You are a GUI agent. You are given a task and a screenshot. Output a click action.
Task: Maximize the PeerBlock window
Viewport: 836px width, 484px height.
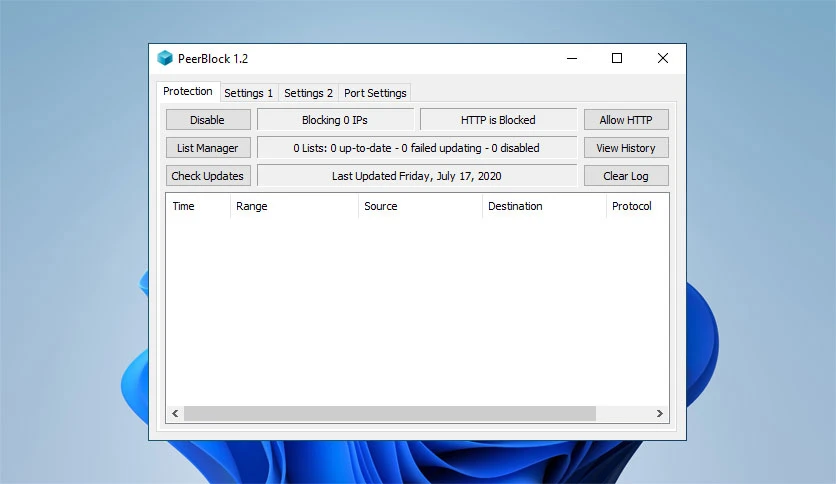617,58
